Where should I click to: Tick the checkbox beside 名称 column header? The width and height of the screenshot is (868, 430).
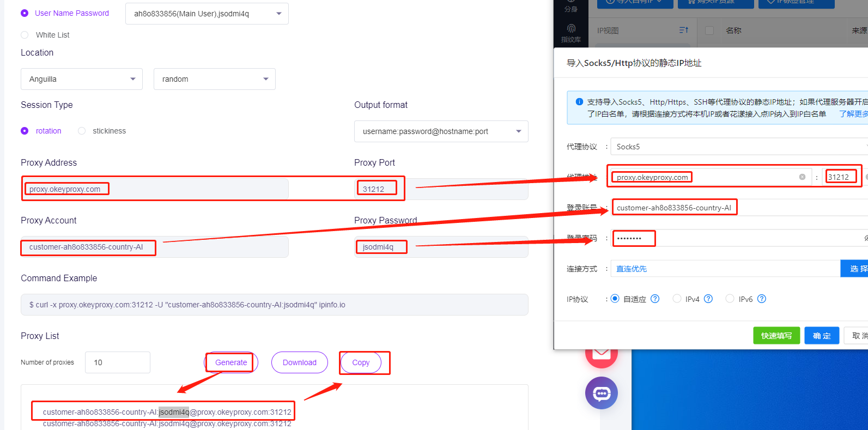[709, 31]
